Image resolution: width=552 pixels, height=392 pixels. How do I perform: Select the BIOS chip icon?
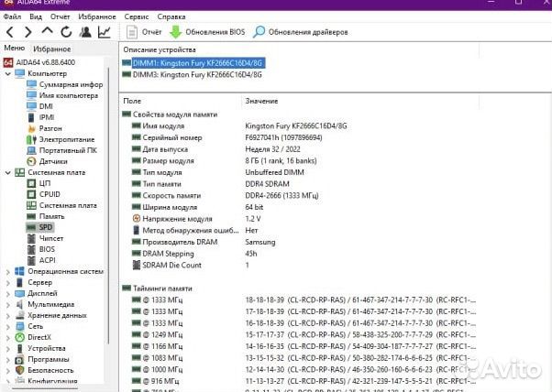coord(31,249)
